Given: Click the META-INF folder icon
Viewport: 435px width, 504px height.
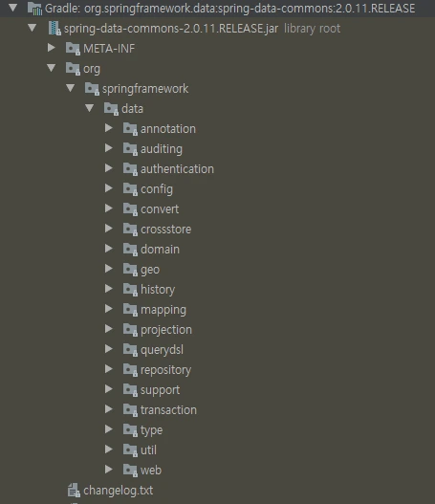Looking at the screenshot, I should [73, 49].
